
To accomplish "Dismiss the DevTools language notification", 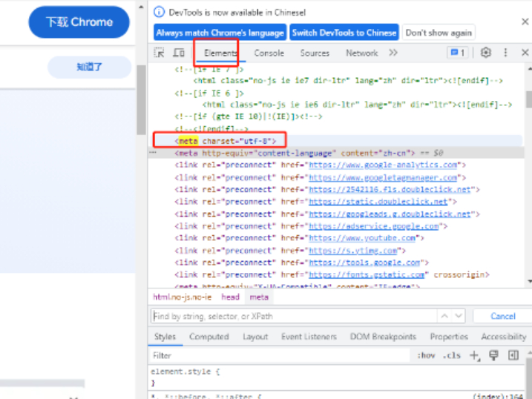I will point(525,22).
